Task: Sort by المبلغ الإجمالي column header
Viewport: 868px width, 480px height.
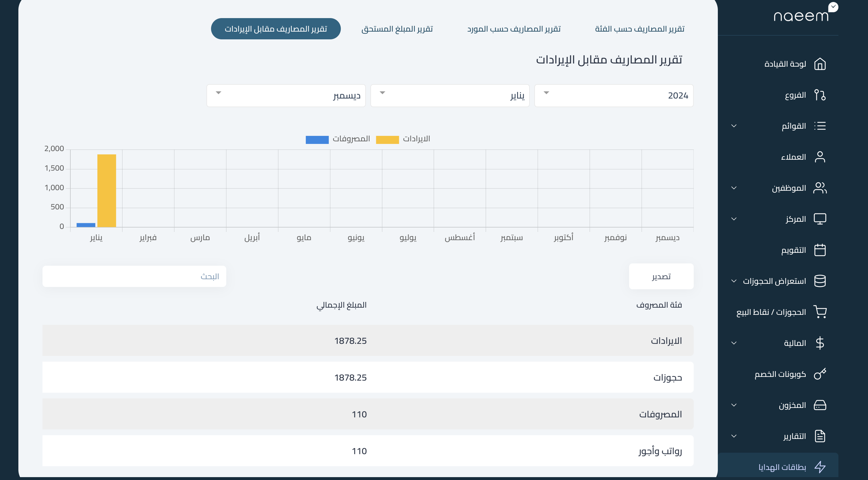Action: tap(341, 305)
